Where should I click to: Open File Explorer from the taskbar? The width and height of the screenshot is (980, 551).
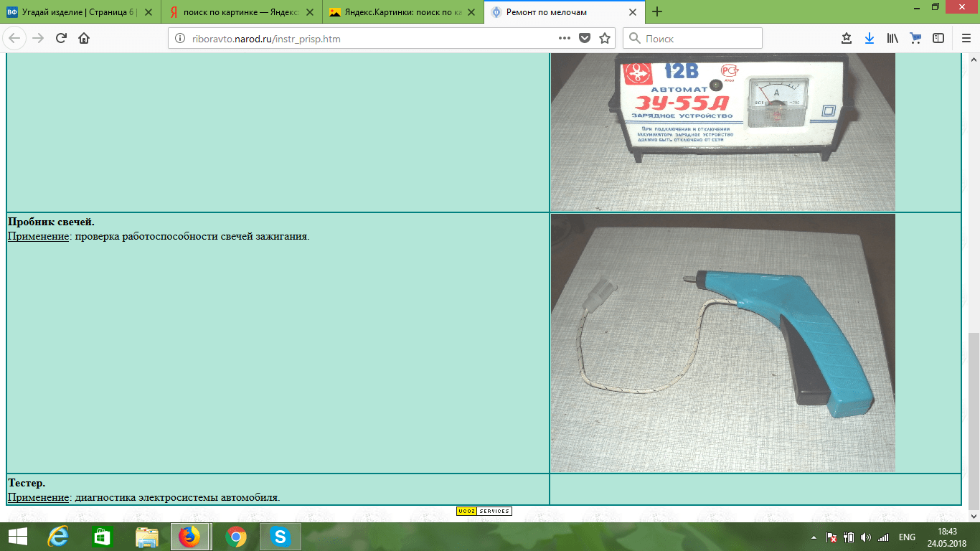click(x=147, y=537)
